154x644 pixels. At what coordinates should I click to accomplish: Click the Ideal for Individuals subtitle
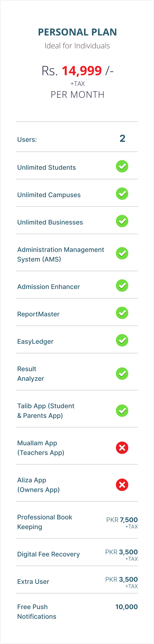pyautogui.click(x=77, y=46)
